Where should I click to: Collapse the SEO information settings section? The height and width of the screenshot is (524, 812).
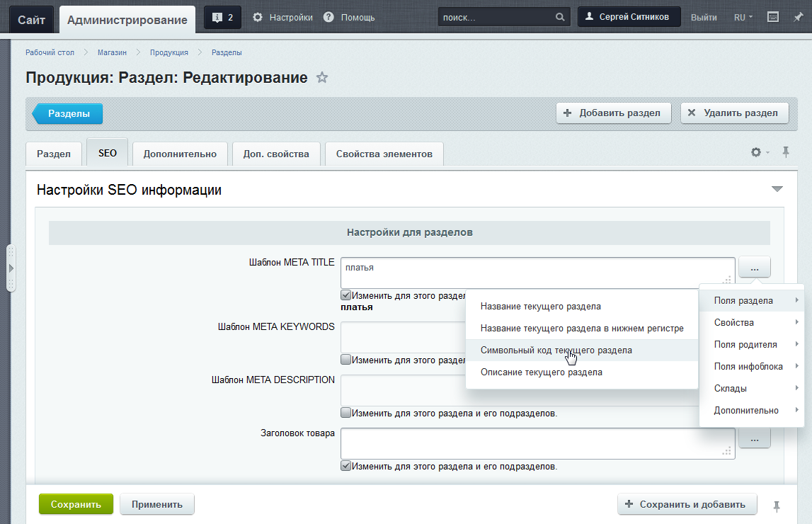(x=777, y=189)
